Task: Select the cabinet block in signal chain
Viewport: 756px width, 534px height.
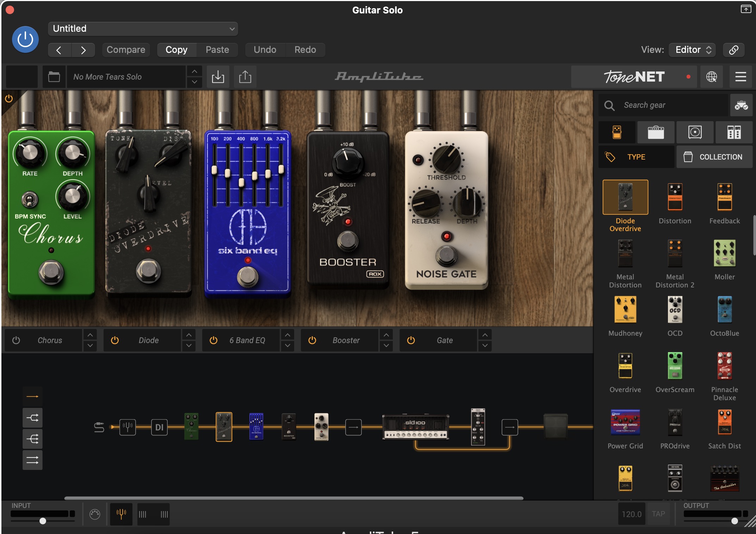Action: point(556,426)
